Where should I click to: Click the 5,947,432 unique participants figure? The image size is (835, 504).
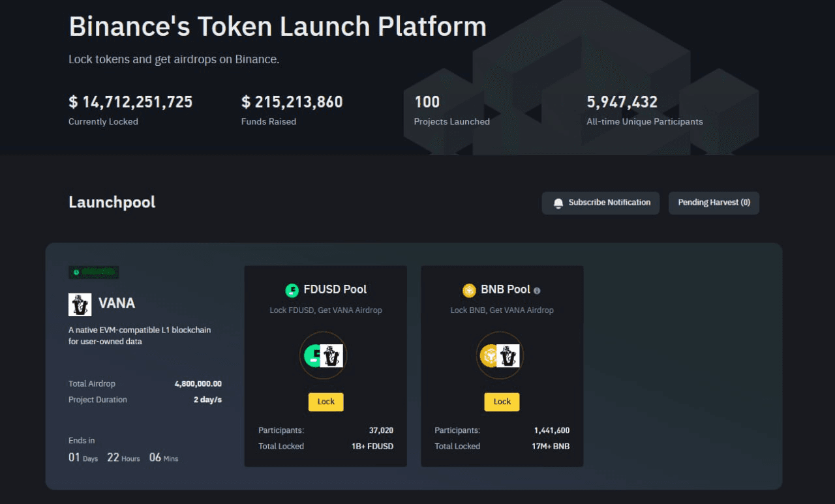click(x=622, y=102)
